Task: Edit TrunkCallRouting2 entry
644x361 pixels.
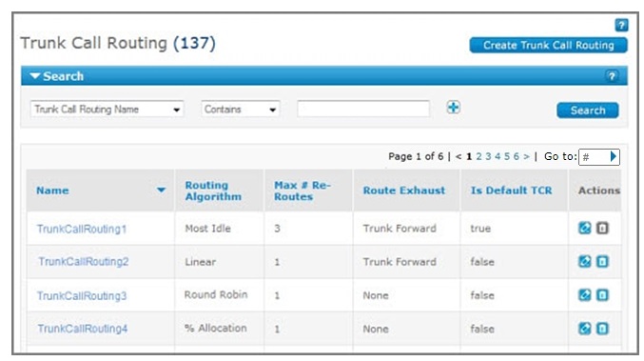Action: [x=584, y=261]
